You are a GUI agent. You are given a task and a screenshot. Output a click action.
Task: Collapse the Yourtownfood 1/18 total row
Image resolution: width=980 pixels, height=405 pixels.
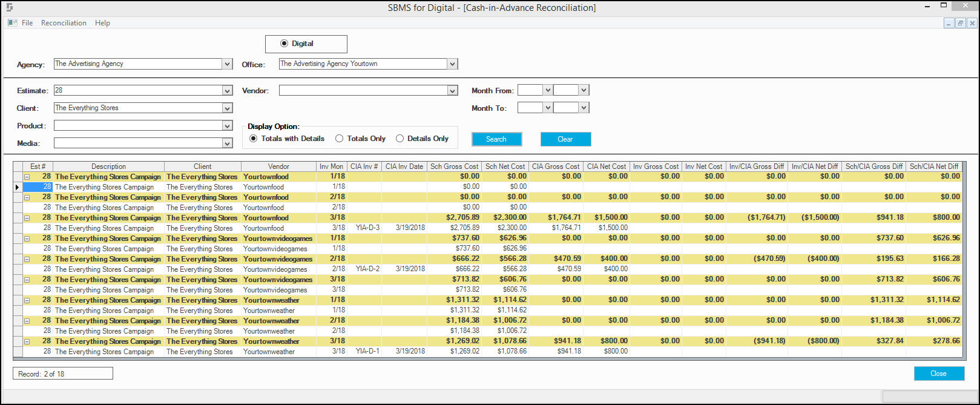pos(27,177)
